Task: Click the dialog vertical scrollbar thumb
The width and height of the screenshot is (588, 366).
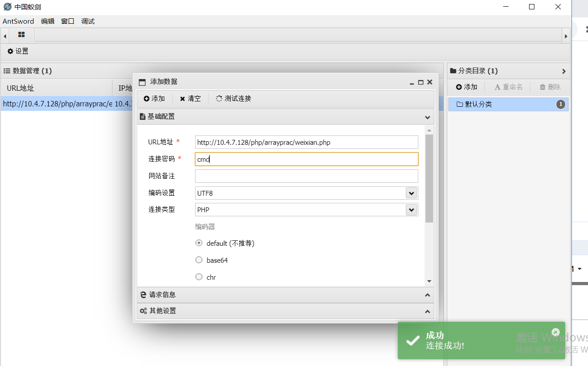Action: pos(430,178)
